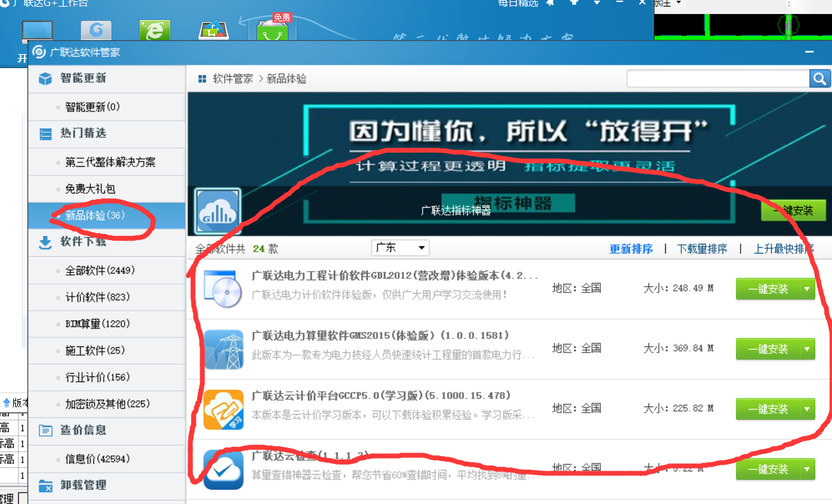Open 智能更新 section via cube icon
The height and width of the screenshot is (504, 832).
pyautogui.click(x=45, y=79)
